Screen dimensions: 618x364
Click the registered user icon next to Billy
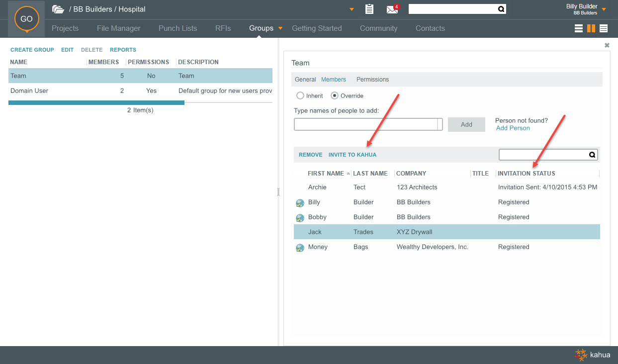[300, 203]
